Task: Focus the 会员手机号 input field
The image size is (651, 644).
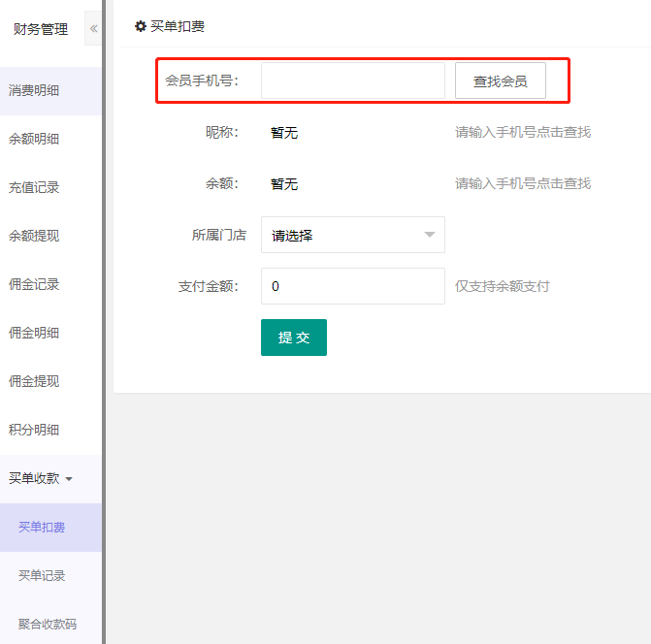Action: pyautogui.click(x=352, y=81)
